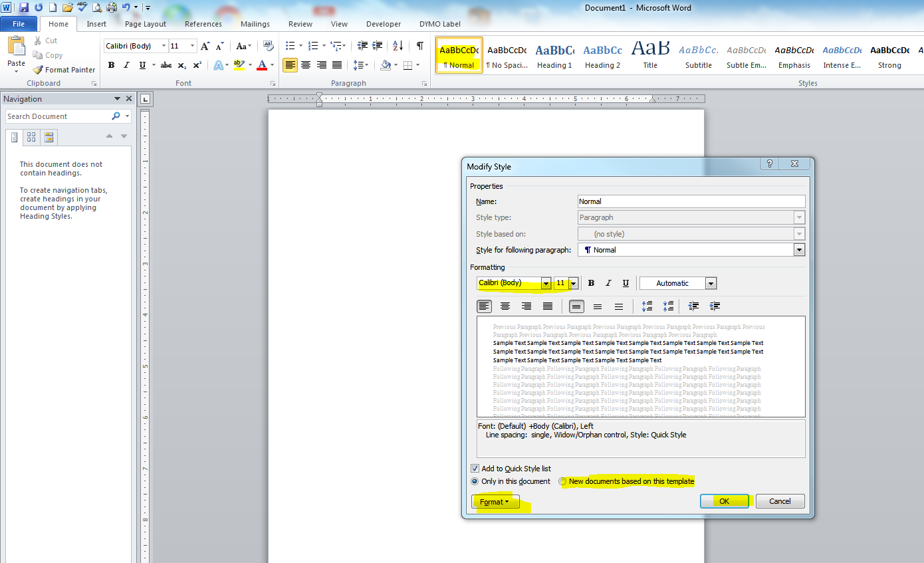Open the Change Case dropdown in ribbon

click(244, 46)
